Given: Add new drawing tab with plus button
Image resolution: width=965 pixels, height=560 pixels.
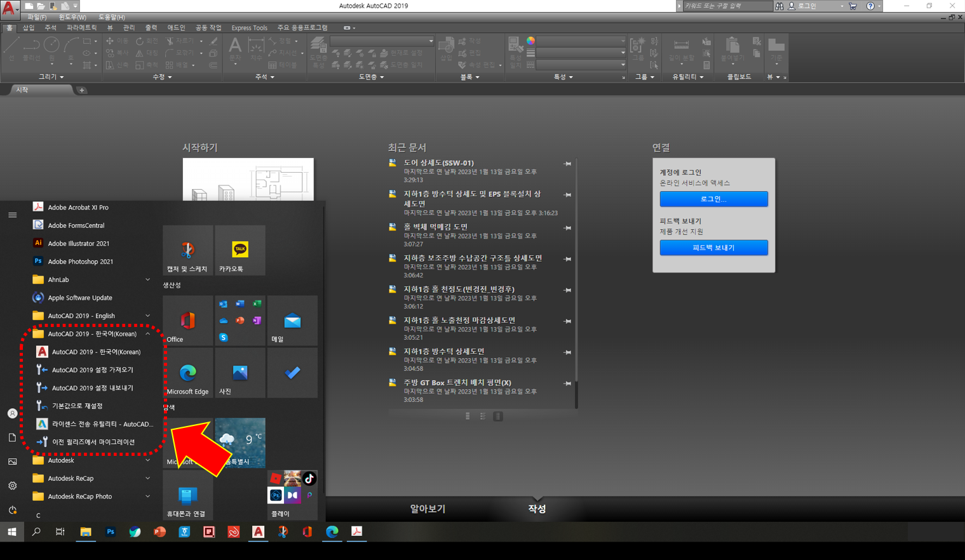Looking at the screenshot, I should coord(81,90).
